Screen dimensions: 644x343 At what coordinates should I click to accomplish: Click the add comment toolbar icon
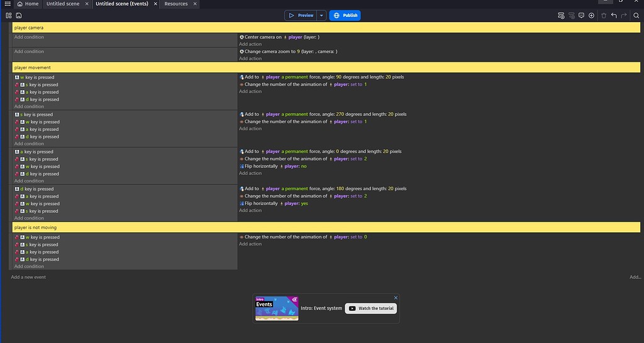pos(581,16)
